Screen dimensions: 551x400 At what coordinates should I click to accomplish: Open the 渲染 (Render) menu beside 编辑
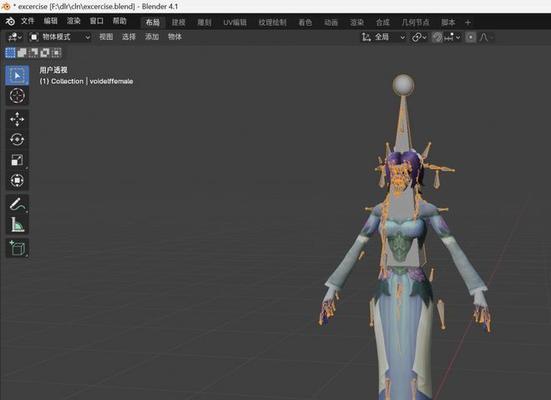click(x=73, y=21)
